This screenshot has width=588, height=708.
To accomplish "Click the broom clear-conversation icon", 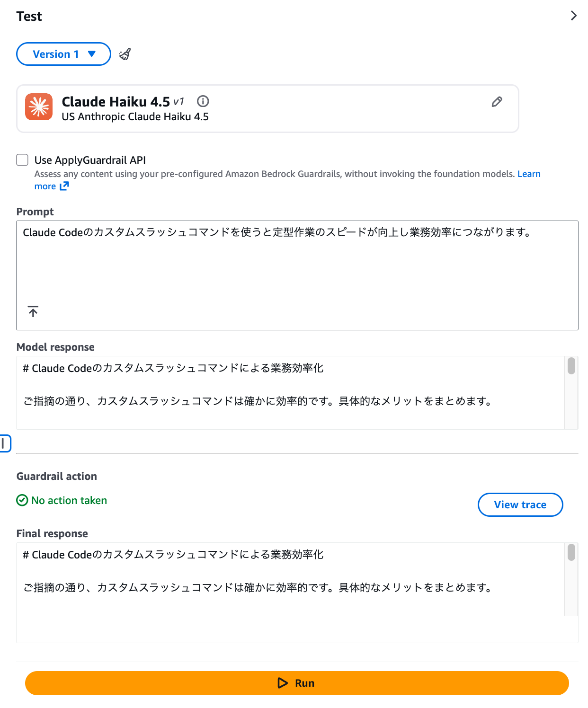I will [x=125, y=54].
